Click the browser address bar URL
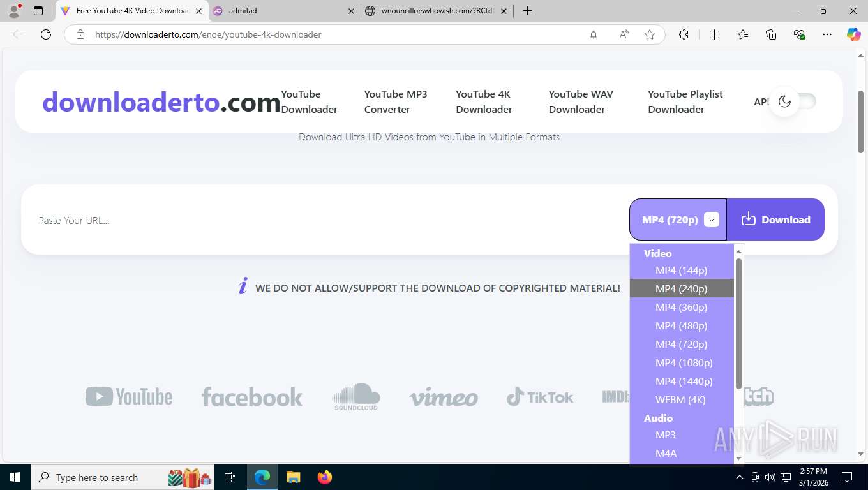 tap(208, 34)
